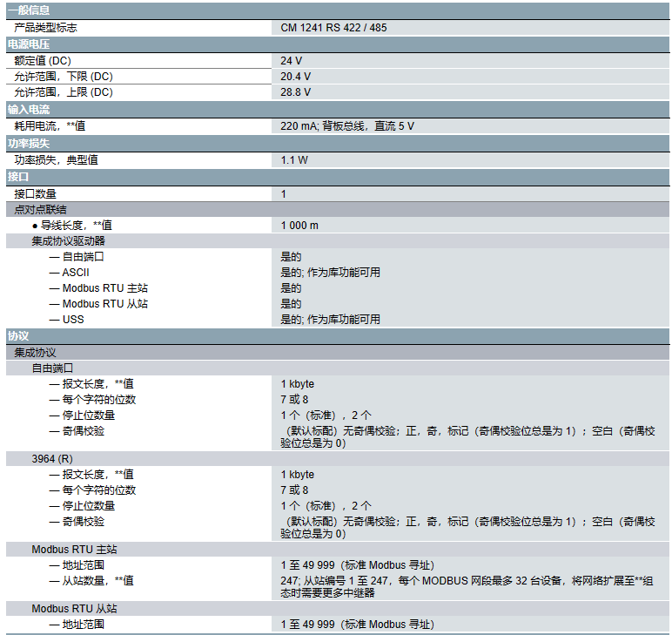Click the '220 mA; 背板总线，直流 5 V' value

tap(347, 126)
